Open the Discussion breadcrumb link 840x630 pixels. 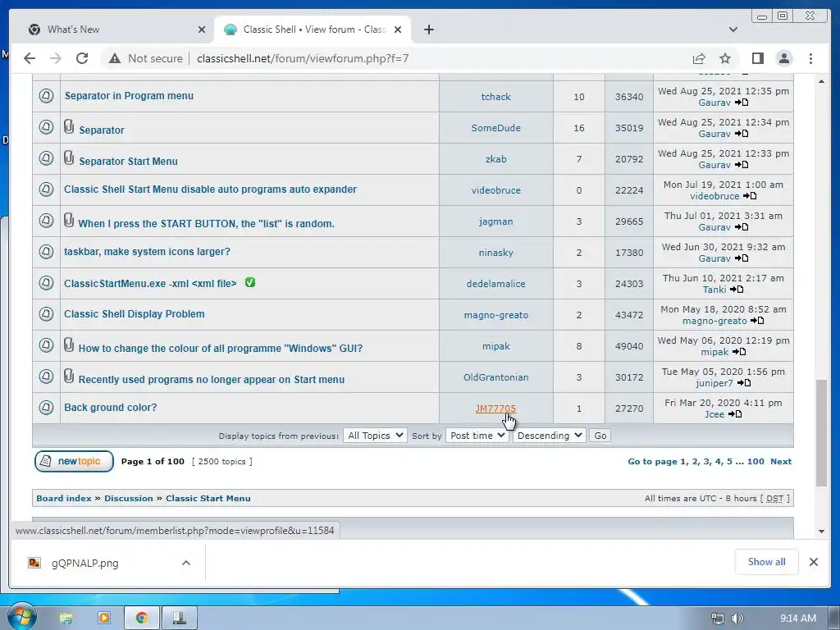point(129,498)
